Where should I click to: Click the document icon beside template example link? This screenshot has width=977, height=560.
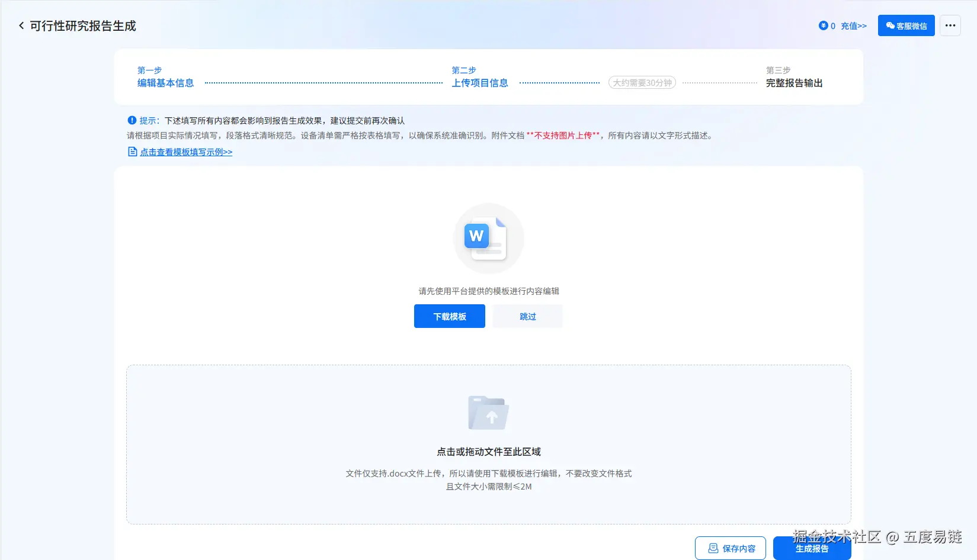click(x=133, y=152)
